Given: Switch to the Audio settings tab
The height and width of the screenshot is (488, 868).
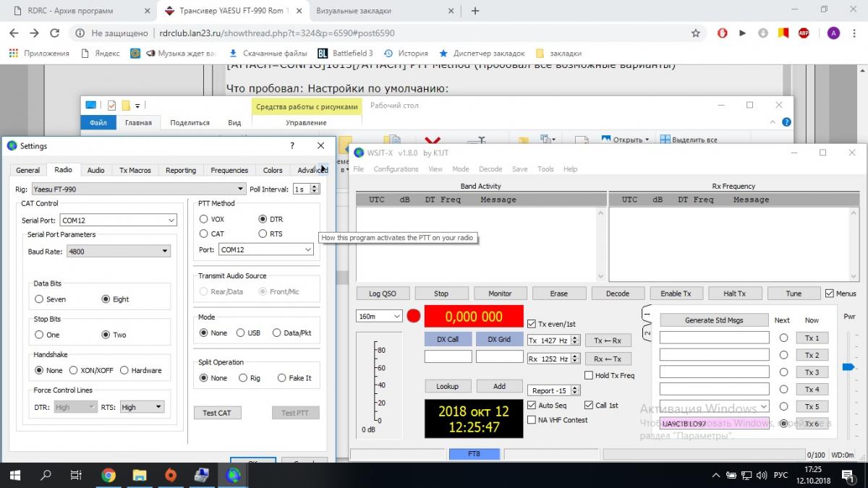Looking at the screenshot, I should click(x=95, y=171).
